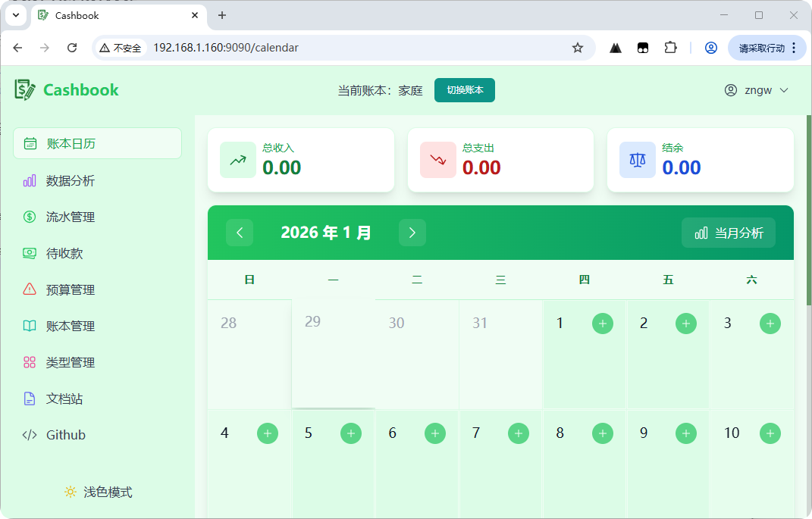Open the 当月分析 monthly analysis

click(x=729, y=233)
